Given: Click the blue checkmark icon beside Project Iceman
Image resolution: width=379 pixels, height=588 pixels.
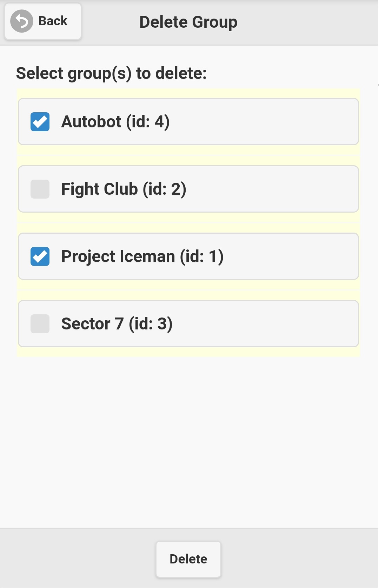Looking at the screenshot, I should (40, 256).
